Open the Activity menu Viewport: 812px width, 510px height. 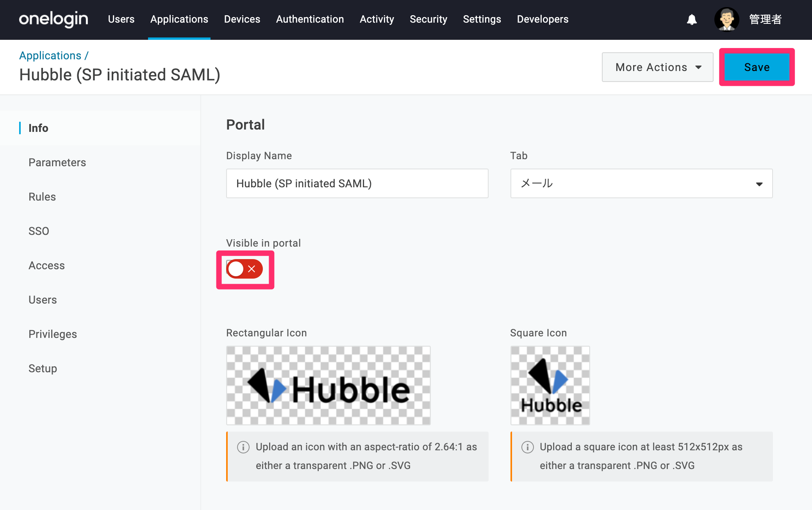pyautogui.click(x=377, y=19)
